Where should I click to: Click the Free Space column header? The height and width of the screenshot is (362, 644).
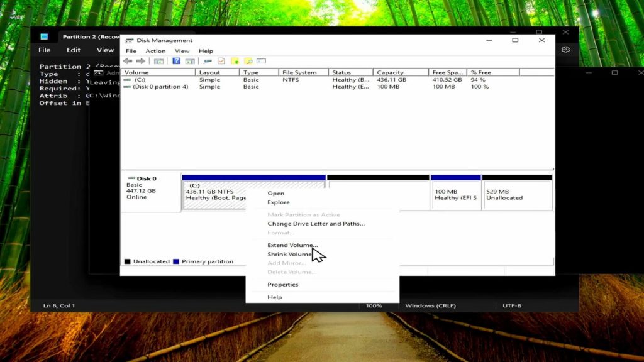pyautogui.click(x=447, y=72)
